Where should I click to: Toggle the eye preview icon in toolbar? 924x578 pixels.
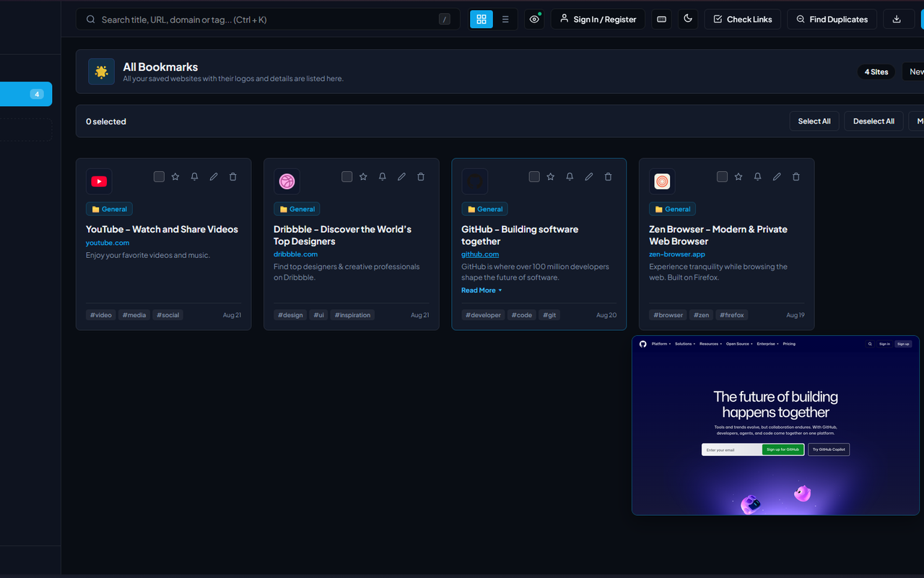tap(534, 20)
